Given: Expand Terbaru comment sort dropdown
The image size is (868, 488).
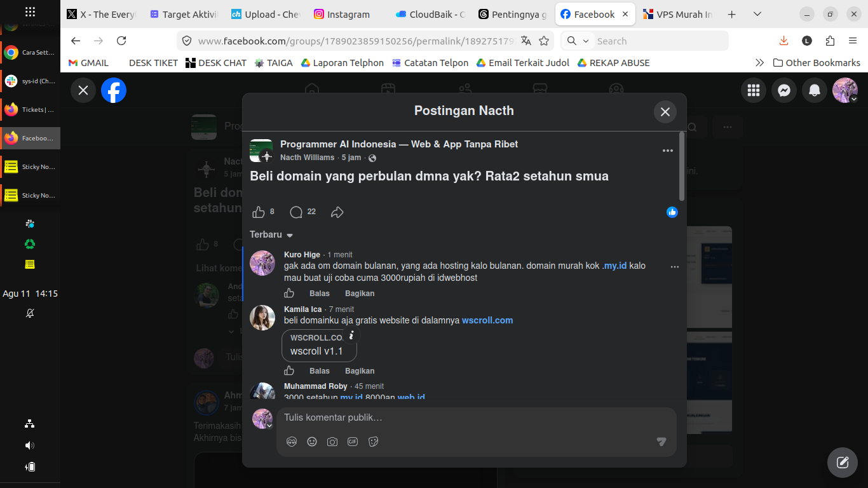Looking at the screenshot, I should 271,234.
